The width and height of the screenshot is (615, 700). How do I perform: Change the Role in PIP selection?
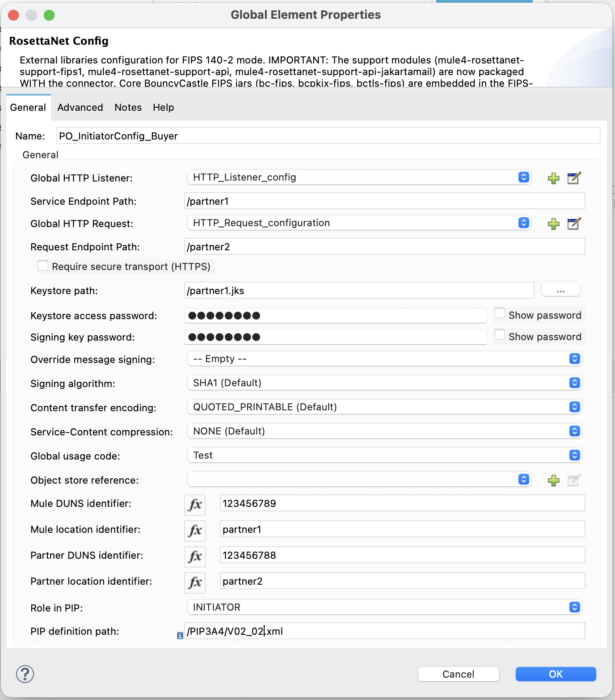[x=384, y=607]
